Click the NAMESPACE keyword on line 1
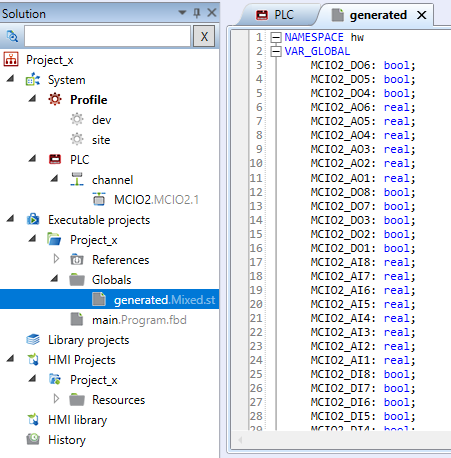 tap(314, 37)
